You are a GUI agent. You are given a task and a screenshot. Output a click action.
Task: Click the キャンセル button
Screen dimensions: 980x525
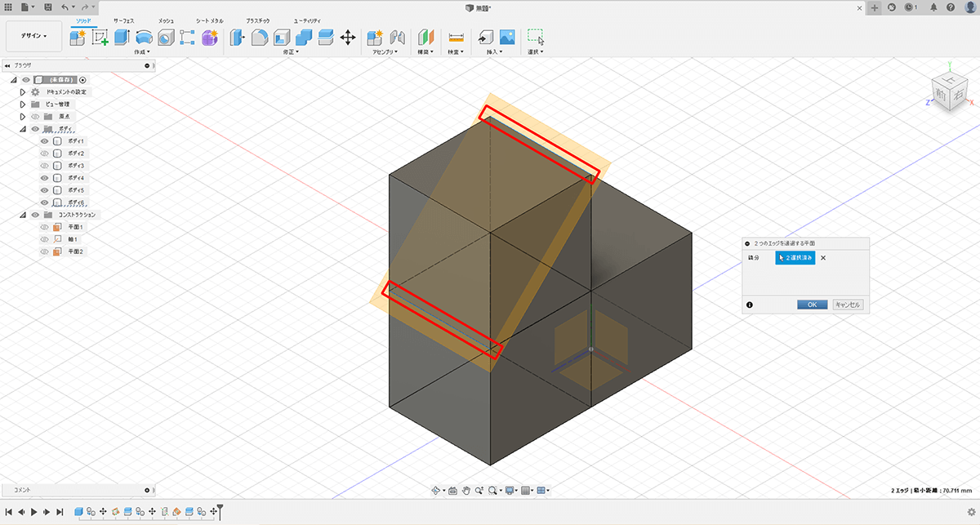pyautogui.click(x=848, y=305)
